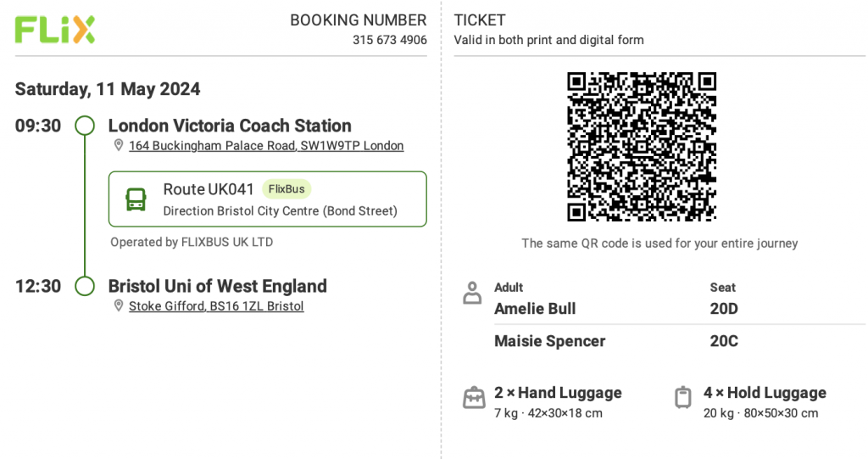Image resolution: width=868 pixels, height=459 pixels.
Task: Click seat number 20D
Action: coord(724,308)
